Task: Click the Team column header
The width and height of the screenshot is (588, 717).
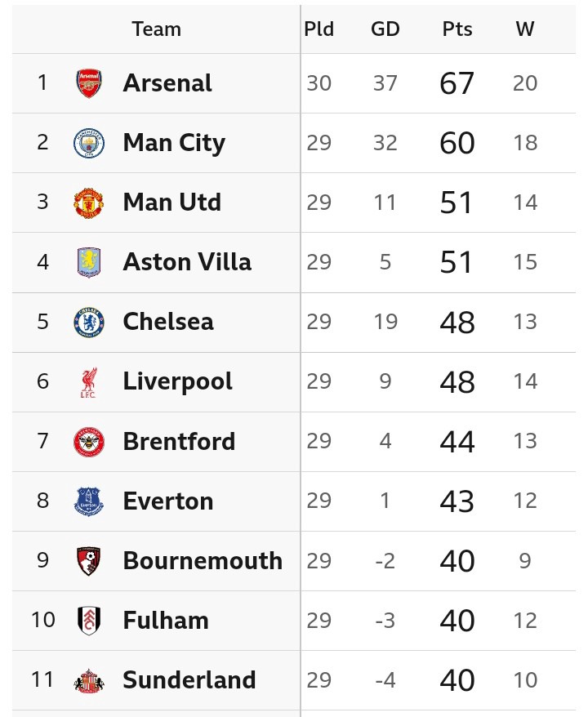Action: pyautogui.click(x=156, y=29)
